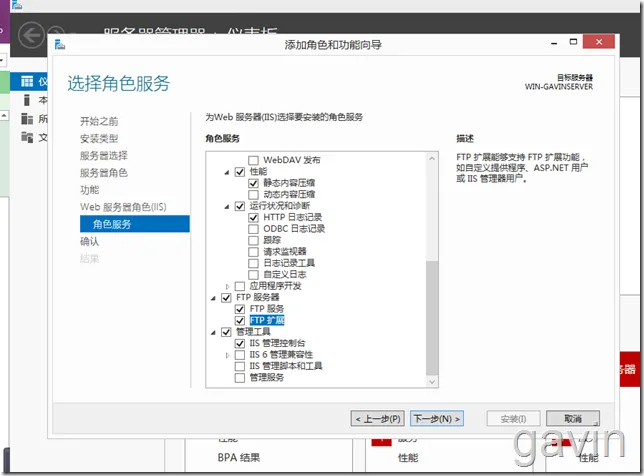Select the 性能 tree item label
The width and height of the screenshot is (644, 476).
[x=258, y=172]
